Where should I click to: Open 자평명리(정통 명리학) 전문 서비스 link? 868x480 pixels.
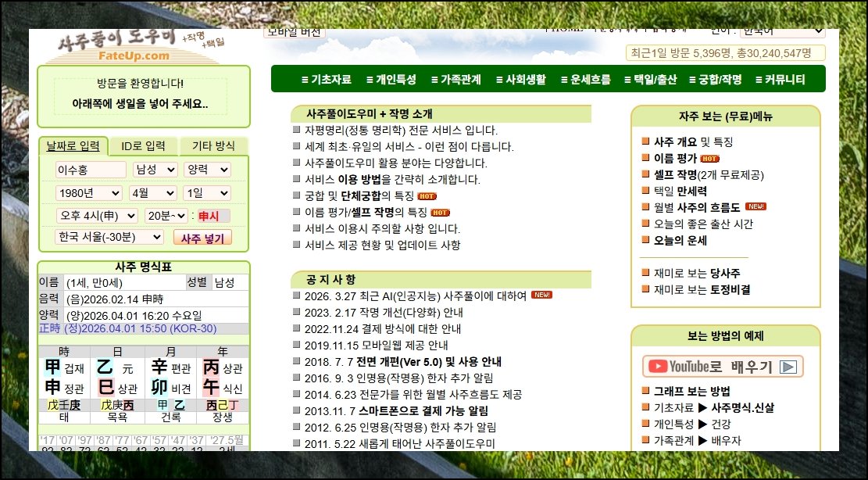(x=402, y=130)
